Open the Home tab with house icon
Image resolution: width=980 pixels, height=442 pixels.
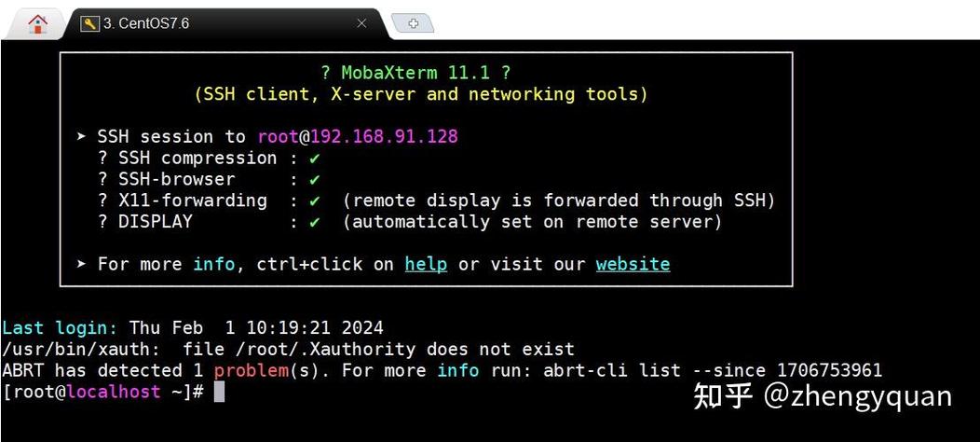(x=37, y=24)
